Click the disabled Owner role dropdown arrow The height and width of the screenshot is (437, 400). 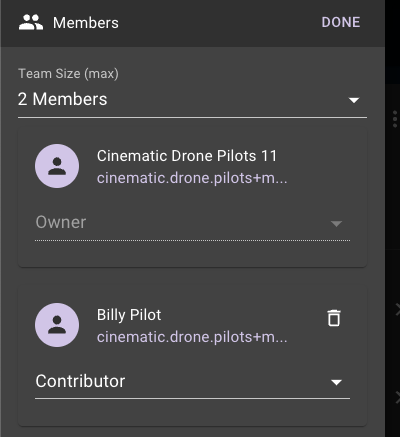click(336, 223)
